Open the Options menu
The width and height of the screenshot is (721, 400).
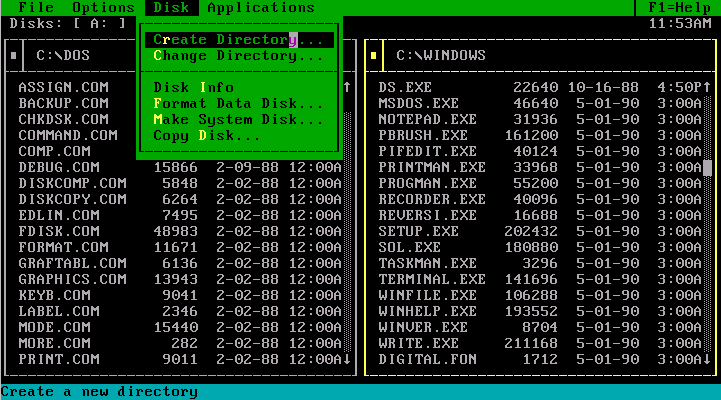point(103,7)
